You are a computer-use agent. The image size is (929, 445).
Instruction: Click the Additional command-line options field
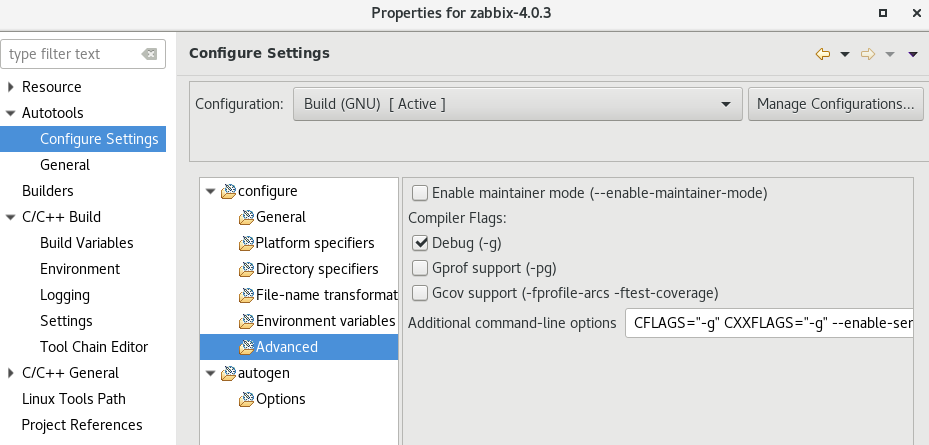coord(768,323)
